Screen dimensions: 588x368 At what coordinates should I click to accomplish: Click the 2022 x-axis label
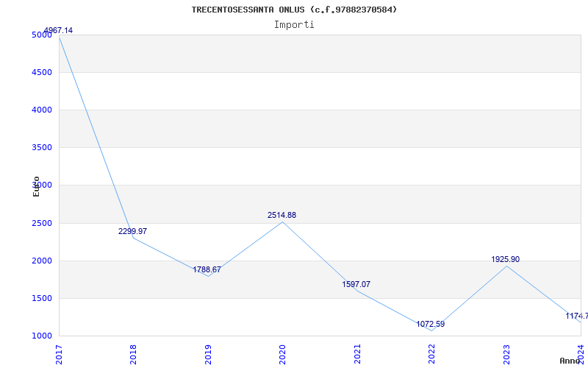point(431,354)
